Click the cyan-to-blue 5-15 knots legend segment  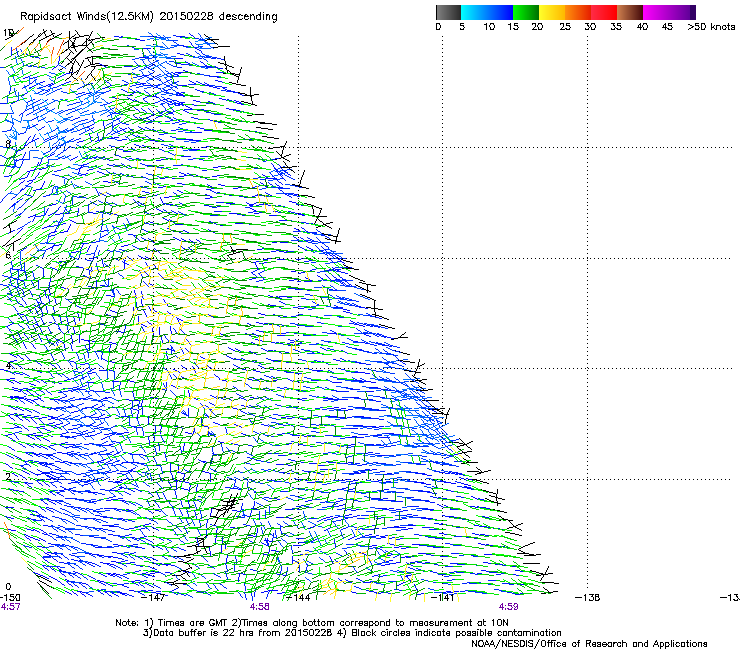487,12
